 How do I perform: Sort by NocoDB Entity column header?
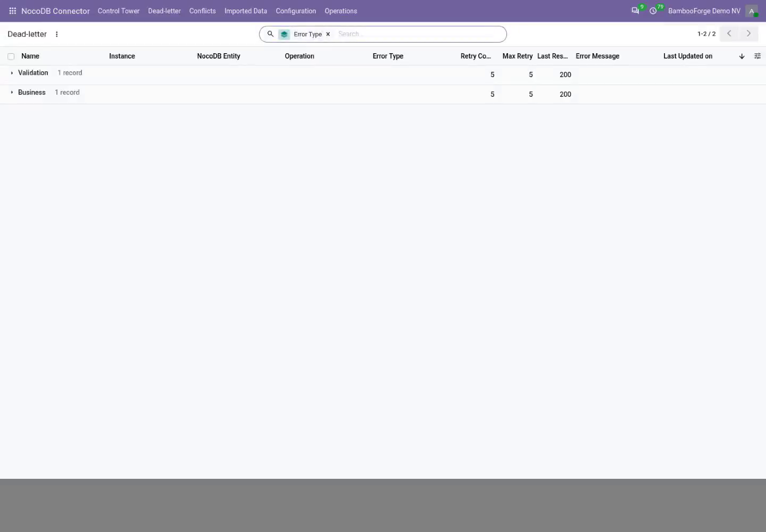point(219,56)
